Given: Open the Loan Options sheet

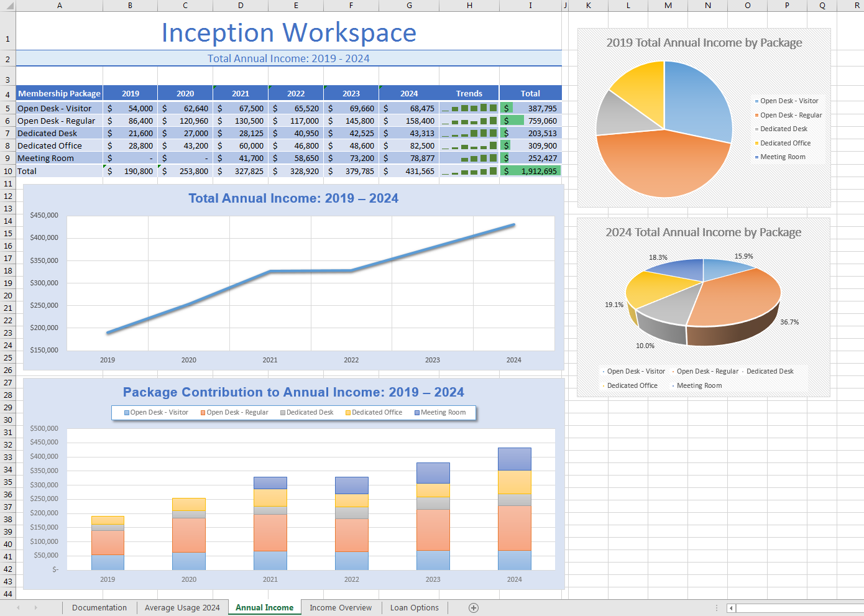Looking at the screenshot, I should tap(414, 607).
